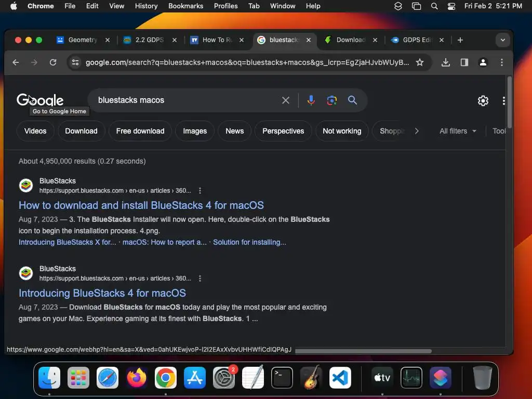Search by image with Lens icon
Image resolution: width=532 pixels, height=399 pixels.
(332, 100)
